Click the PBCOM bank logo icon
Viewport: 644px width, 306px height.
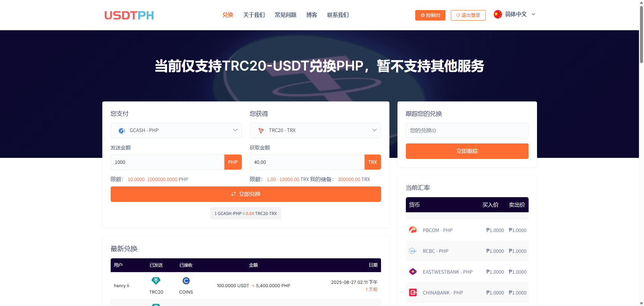click(413, 230)
